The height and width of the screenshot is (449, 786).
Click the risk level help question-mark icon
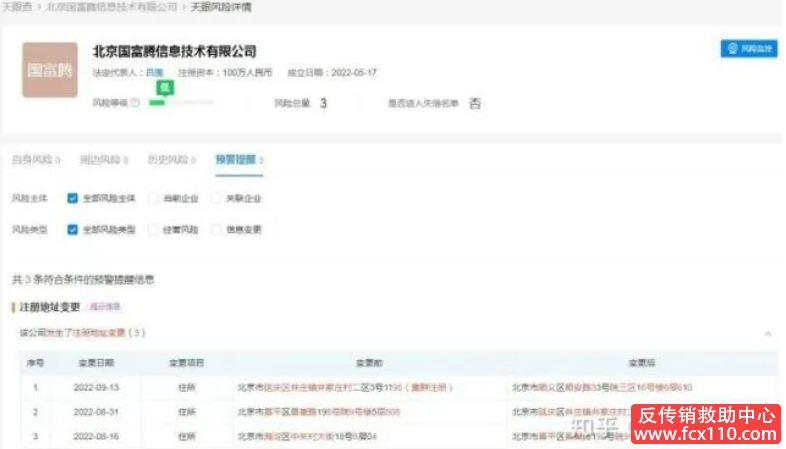coord(135,103)
